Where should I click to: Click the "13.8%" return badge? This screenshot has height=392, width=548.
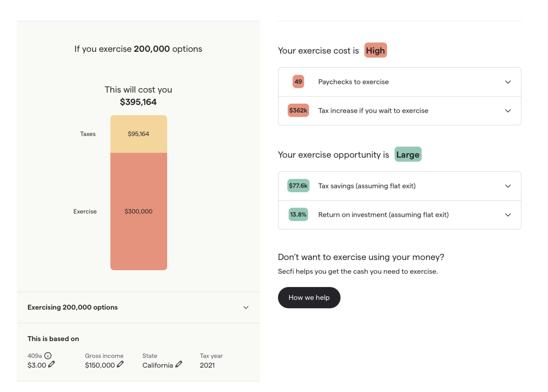tap(298, 215)
